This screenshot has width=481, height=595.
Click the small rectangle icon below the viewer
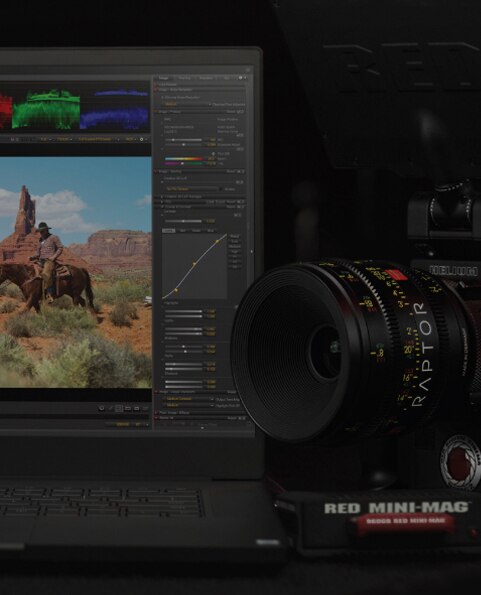point(137,408)
